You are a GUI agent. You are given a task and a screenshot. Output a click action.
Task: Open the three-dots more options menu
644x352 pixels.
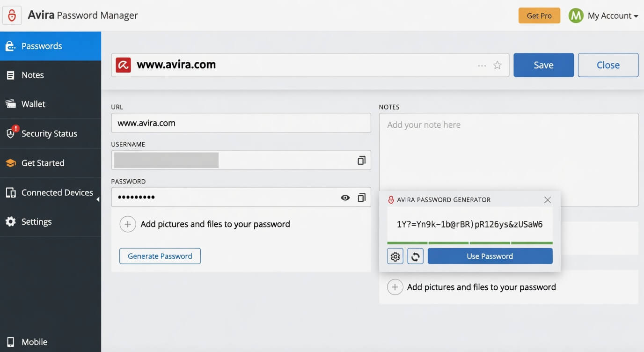click(x=482, y=66)
